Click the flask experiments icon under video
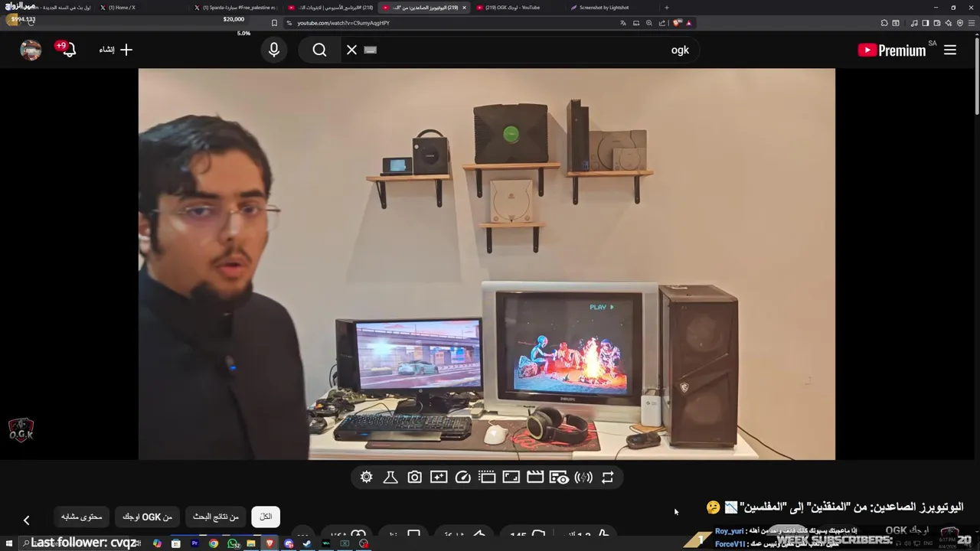 pyautogui.click(x=390, y=478)
